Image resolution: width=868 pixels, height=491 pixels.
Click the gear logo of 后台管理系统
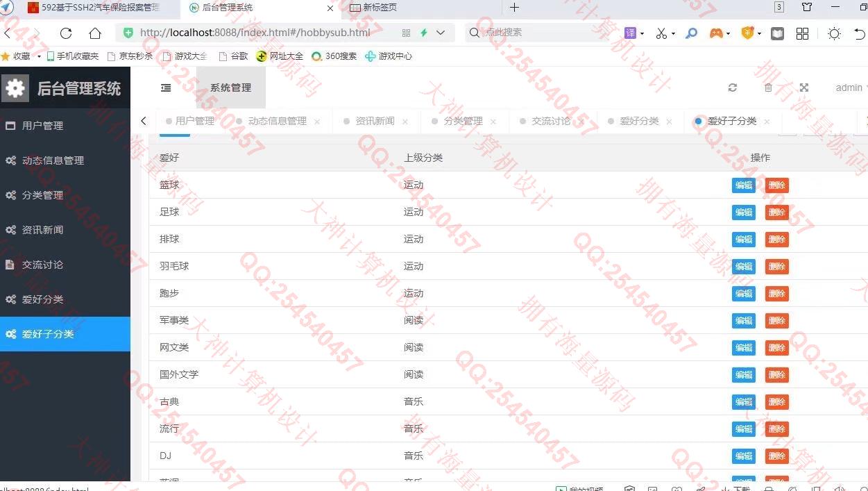click(x=15, y=88)
